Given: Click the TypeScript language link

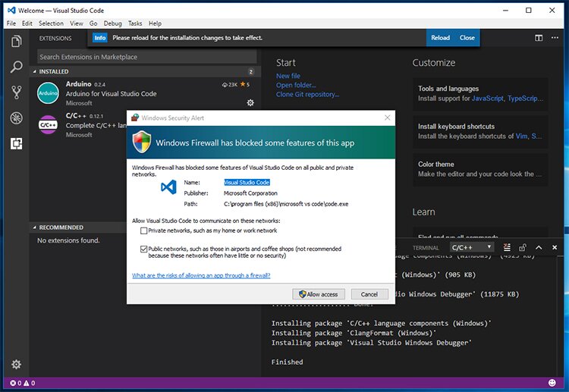Looking at the screenshot, I should click(525, 99).
